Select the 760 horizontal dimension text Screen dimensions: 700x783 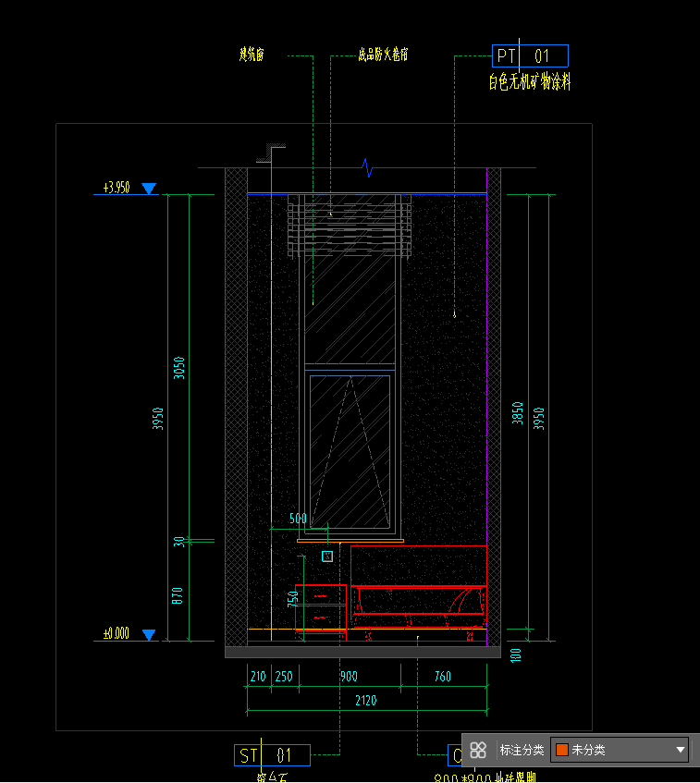[x=443, y=677]
